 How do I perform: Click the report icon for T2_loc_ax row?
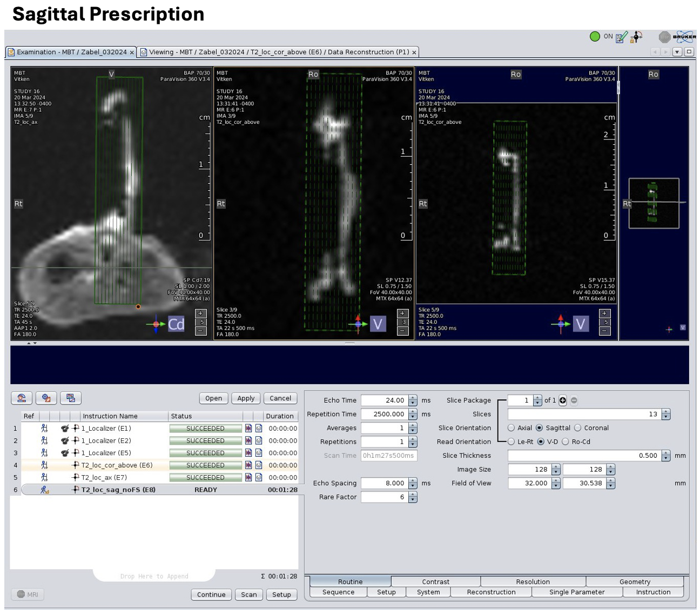click(259, 477)
